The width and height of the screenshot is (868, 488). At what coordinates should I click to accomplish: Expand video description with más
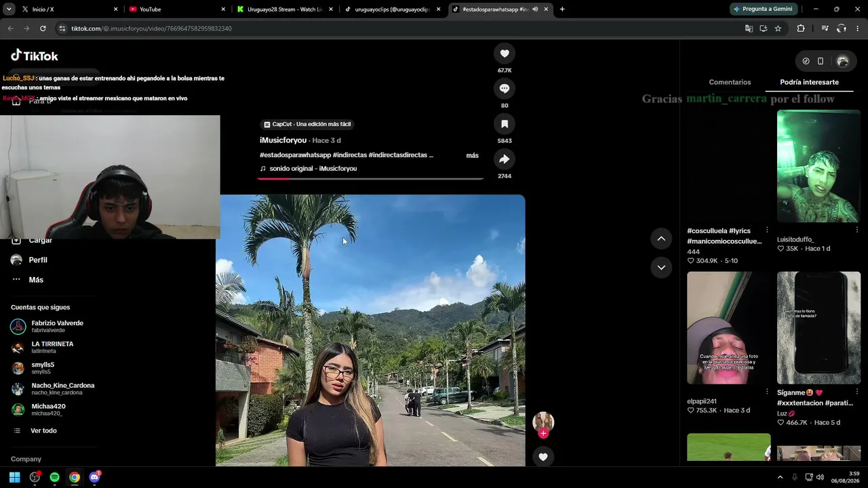pos(472,156)
